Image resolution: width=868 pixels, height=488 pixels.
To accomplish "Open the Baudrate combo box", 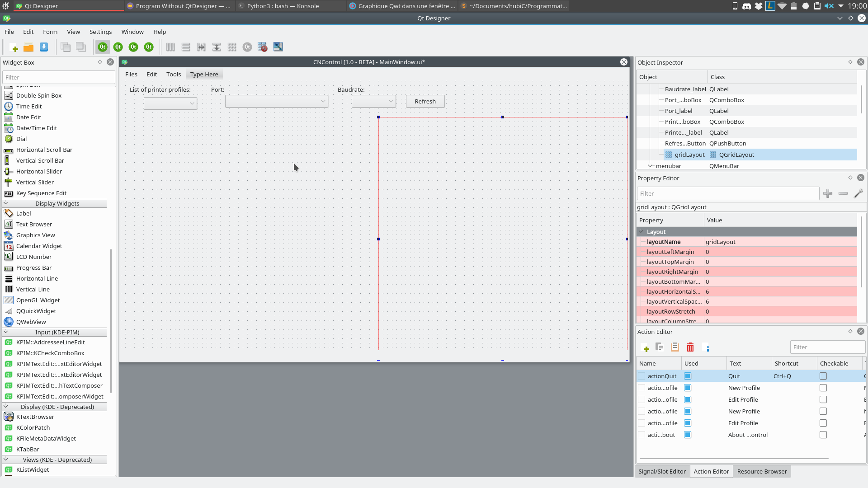I will 374,101.
